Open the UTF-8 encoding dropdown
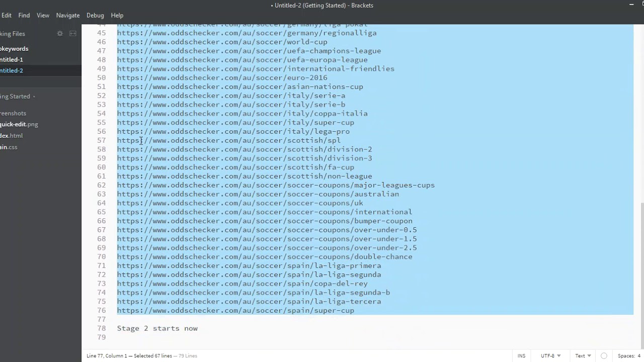 click(550, 355)
